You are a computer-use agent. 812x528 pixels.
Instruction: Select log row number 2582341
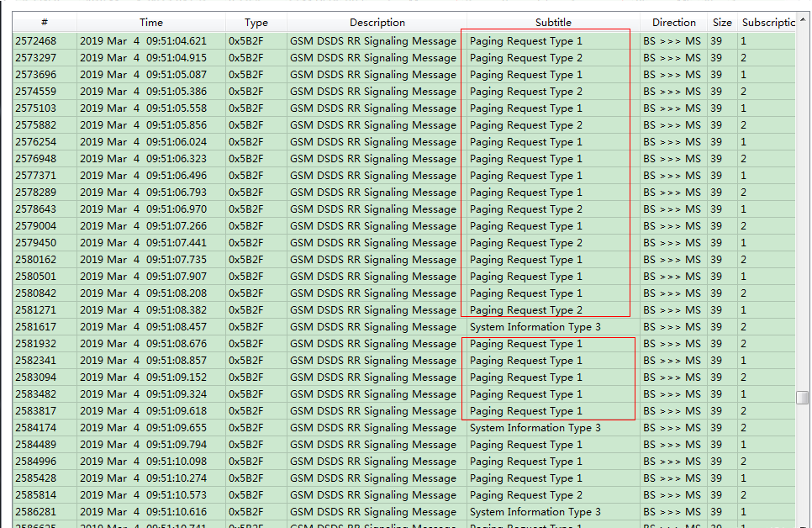click(x=403, y=360)
